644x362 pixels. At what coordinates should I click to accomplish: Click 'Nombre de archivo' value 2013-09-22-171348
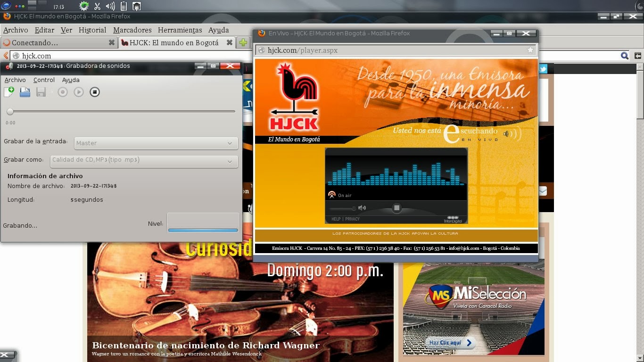coord(93,186)
